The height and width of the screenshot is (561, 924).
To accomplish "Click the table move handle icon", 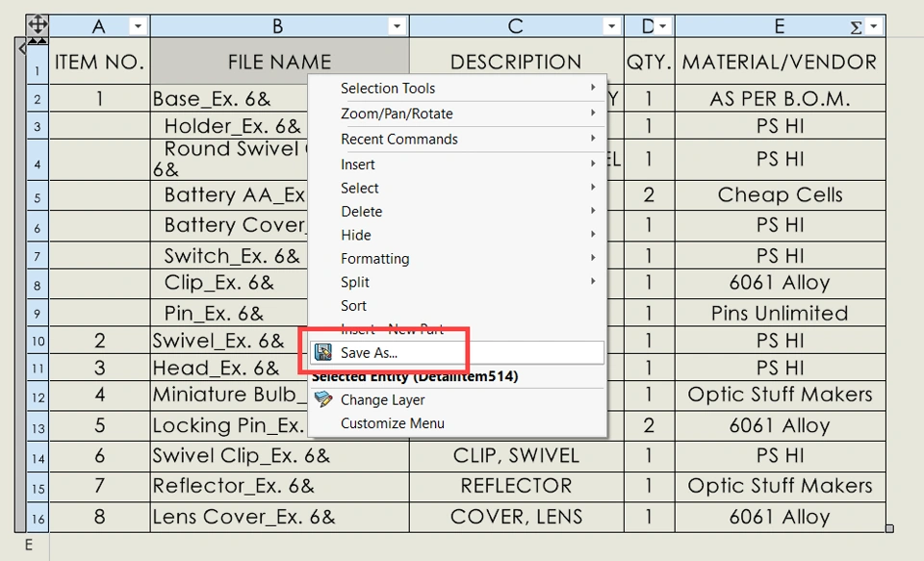I will point(38,25).
